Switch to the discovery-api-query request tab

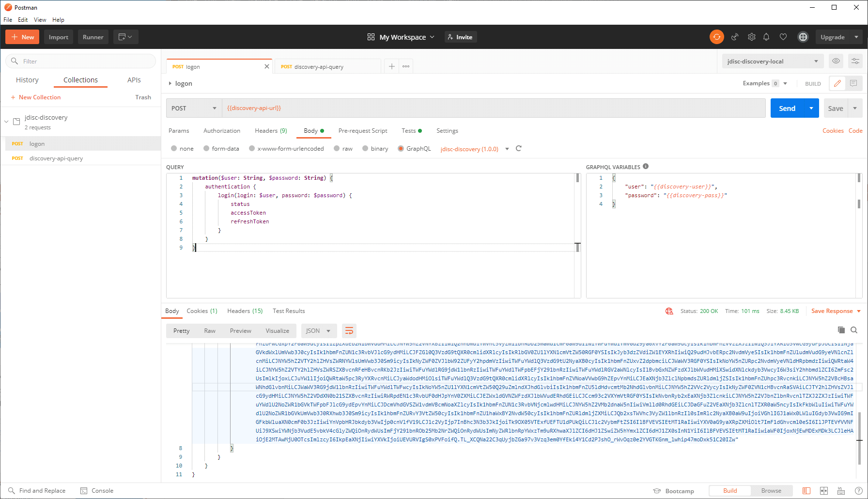click(327, 66)
